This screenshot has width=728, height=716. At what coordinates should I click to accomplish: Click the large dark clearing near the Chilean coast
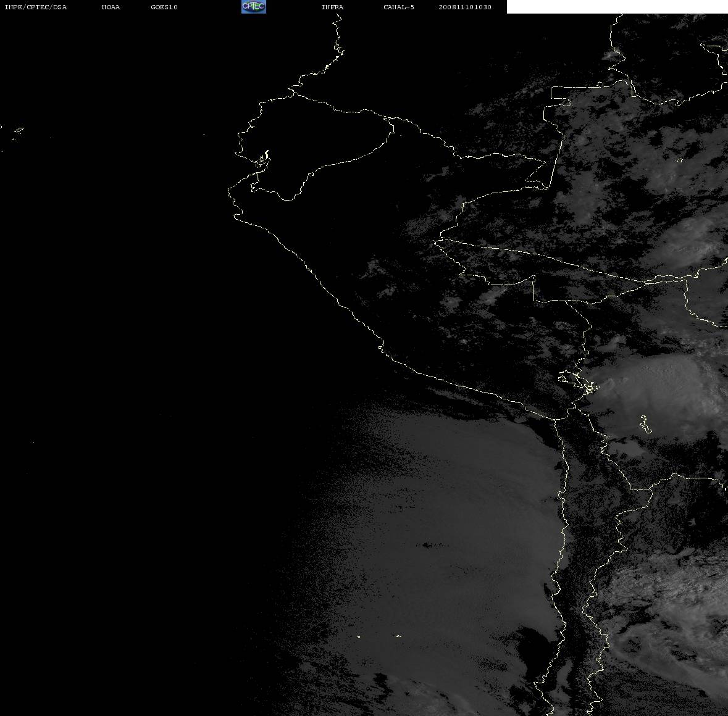click(x=536, y=649)
